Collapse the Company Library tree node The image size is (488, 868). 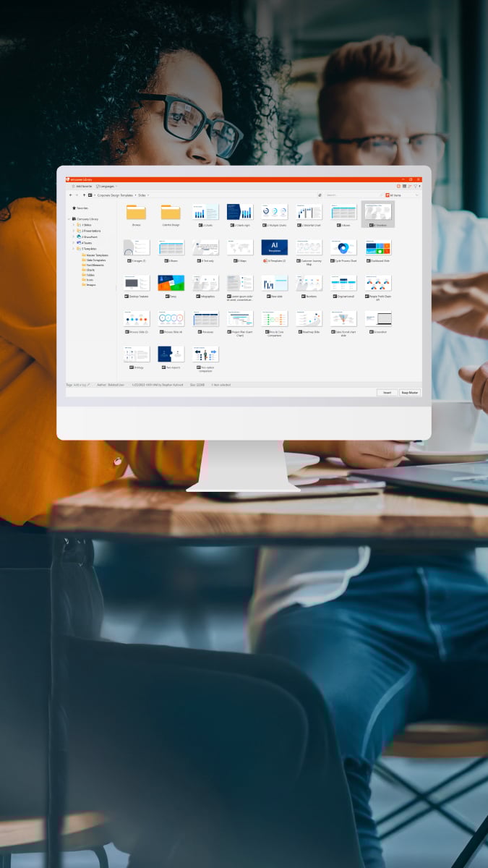click(x=70, y=218)
